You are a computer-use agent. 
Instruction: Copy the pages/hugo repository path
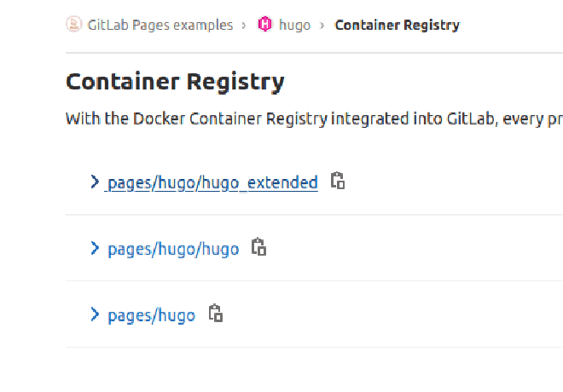(x=216, y=314)
